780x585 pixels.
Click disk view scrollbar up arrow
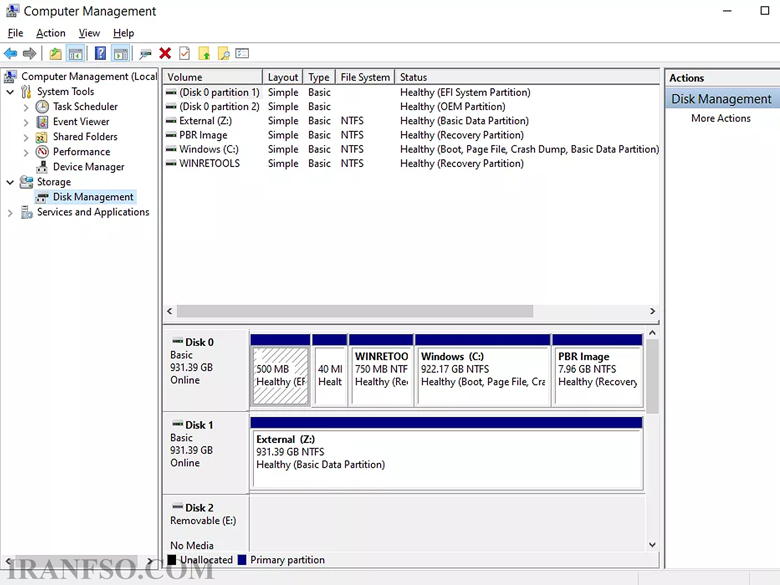652,332
